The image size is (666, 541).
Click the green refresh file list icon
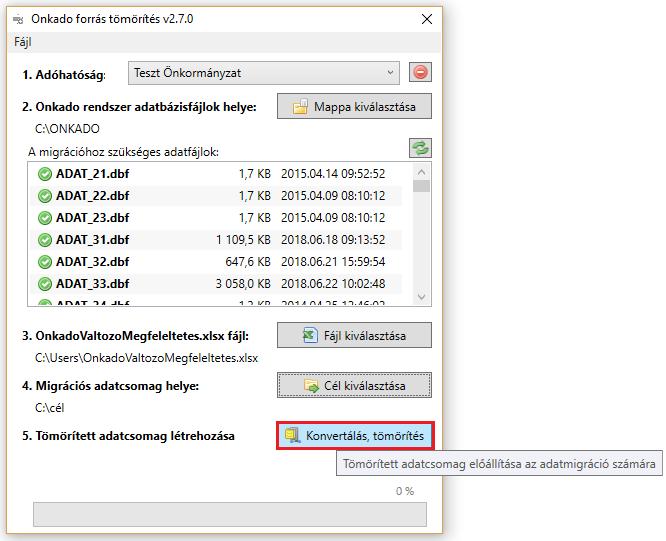tap(420, 148)
